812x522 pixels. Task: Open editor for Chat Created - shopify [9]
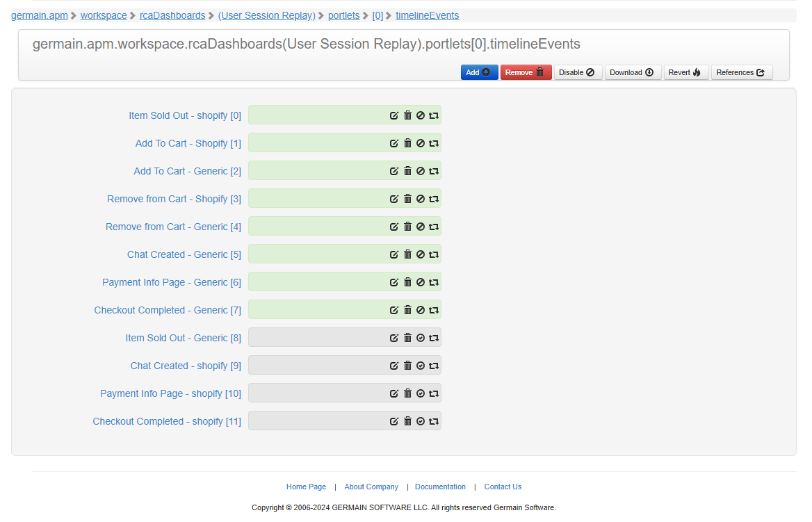pos(394,366)
